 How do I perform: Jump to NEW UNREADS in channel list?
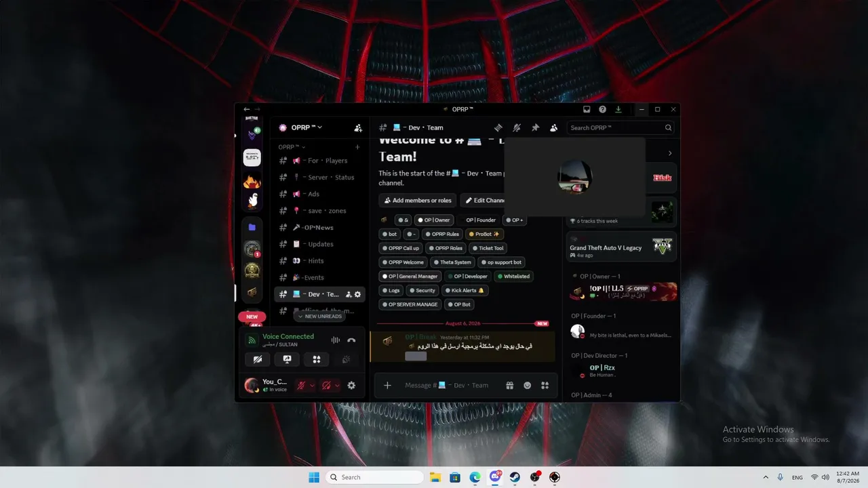pyautogui.click(x=320, y=316)
